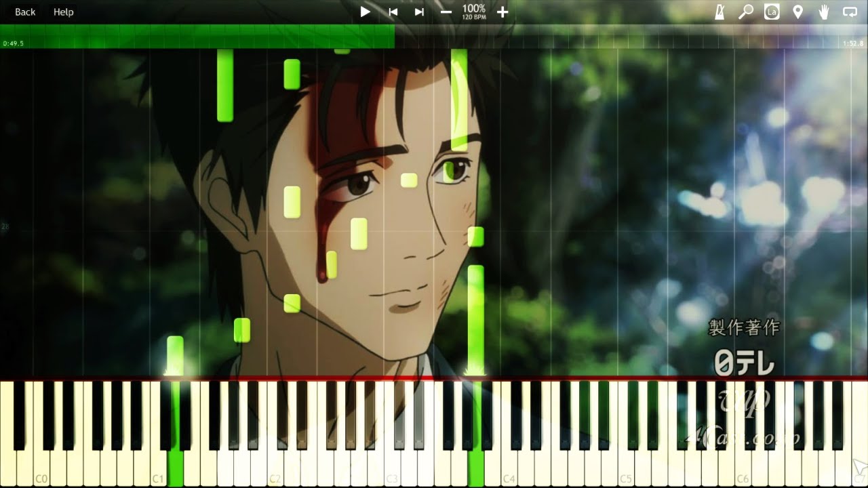Open the hand selection options
Screen dimensions: 868x488
tap(824, 12)
